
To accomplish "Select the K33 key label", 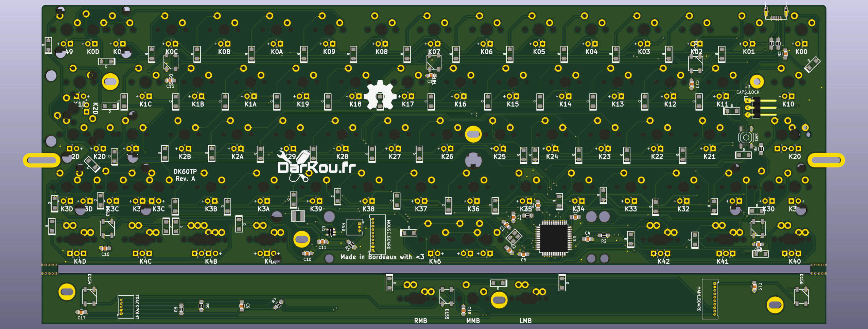I will coord(631,209).
